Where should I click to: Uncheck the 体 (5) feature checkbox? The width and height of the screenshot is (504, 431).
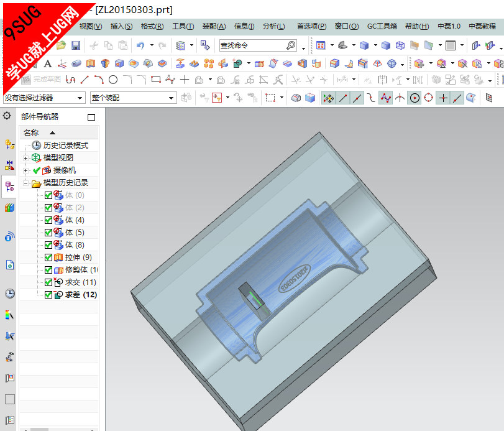[48, 233]
